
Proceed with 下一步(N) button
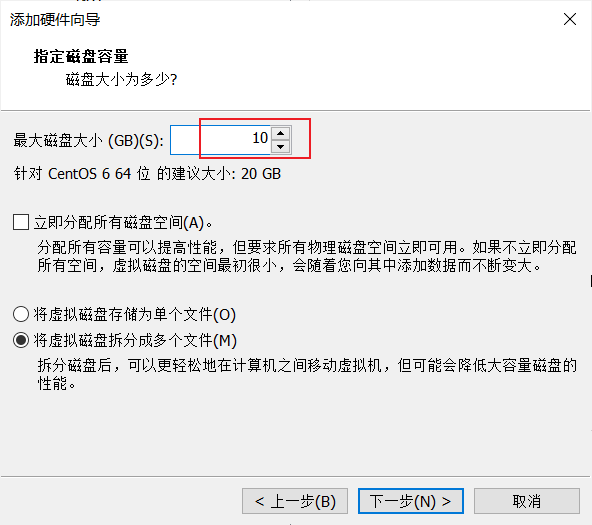click(411, 501)
